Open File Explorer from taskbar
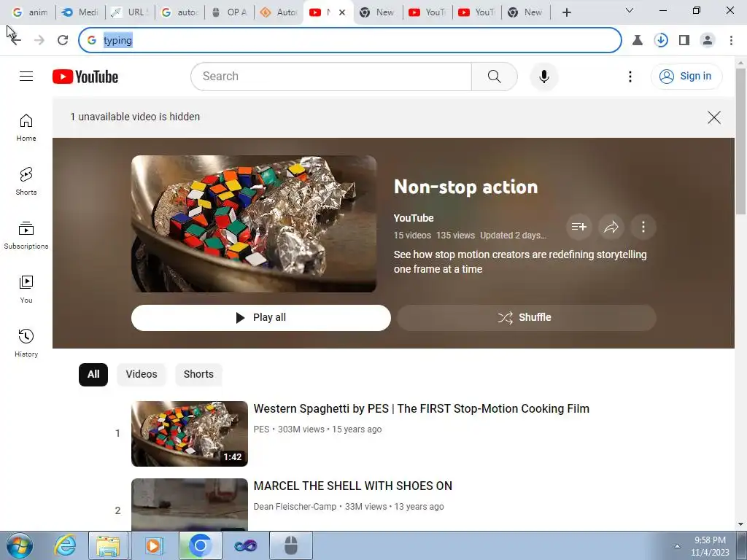 [108, 545]
